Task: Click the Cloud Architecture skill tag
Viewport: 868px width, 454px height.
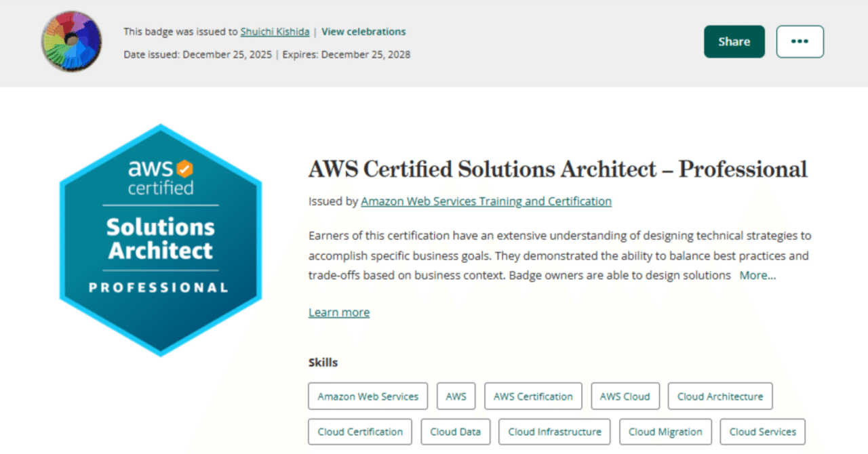Action: point(719,396)
